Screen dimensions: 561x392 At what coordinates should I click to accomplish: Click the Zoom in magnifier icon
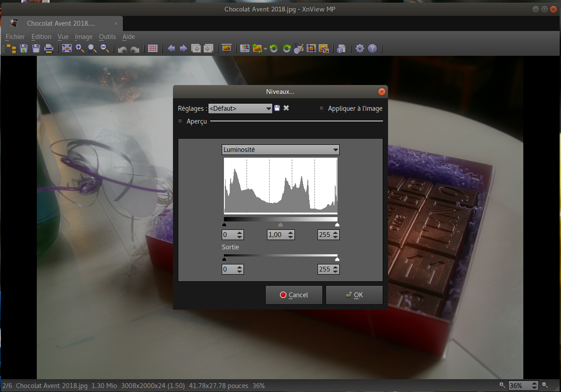coord(80,49)
